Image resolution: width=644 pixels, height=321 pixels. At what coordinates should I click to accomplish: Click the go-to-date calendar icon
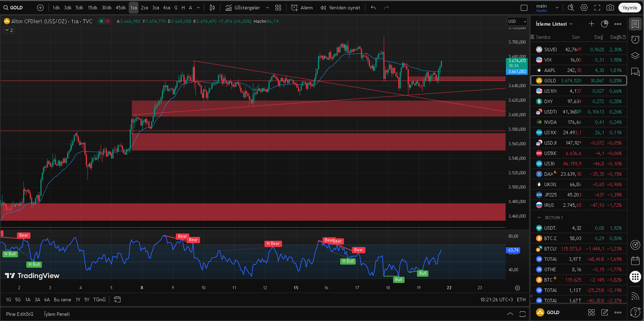tap(117, 300)
